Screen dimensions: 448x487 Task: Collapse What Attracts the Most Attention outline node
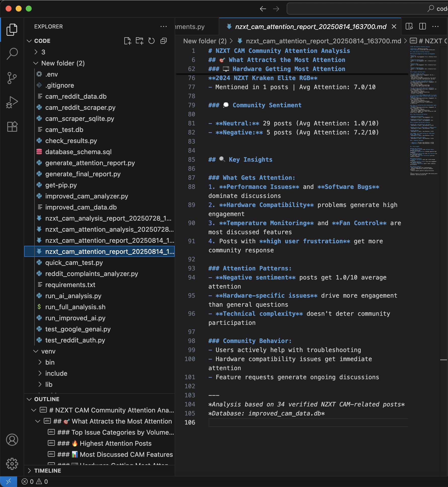tap(38, 421)
